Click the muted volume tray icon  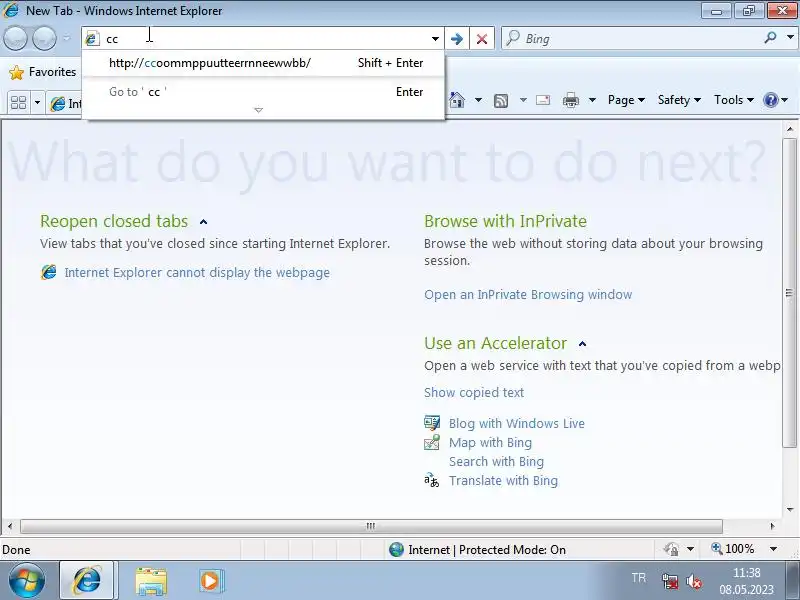694,581
